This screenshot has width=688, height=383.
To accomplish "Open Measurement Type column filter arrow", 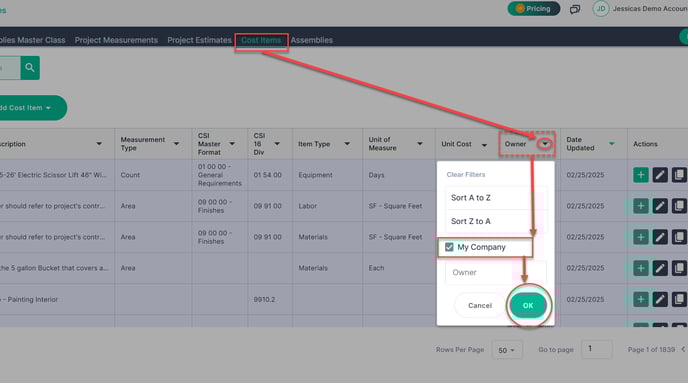I will click(x=176, y=144).
